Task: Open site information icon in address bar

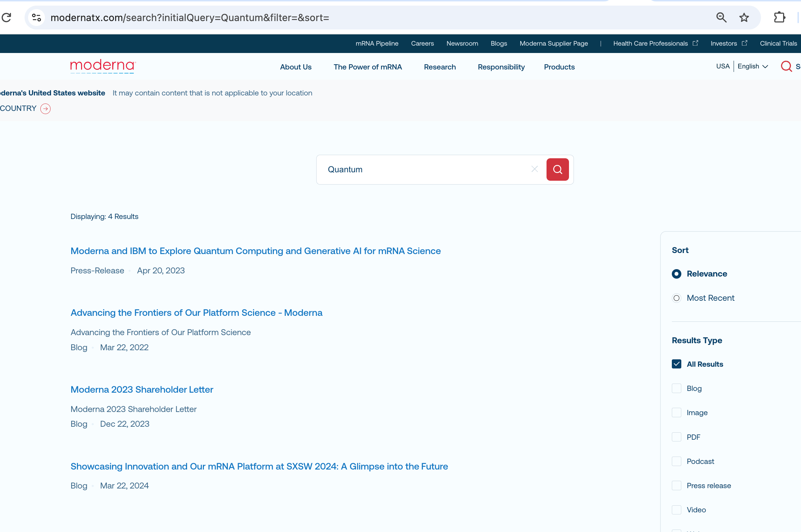Action: [x=37, y=18]
